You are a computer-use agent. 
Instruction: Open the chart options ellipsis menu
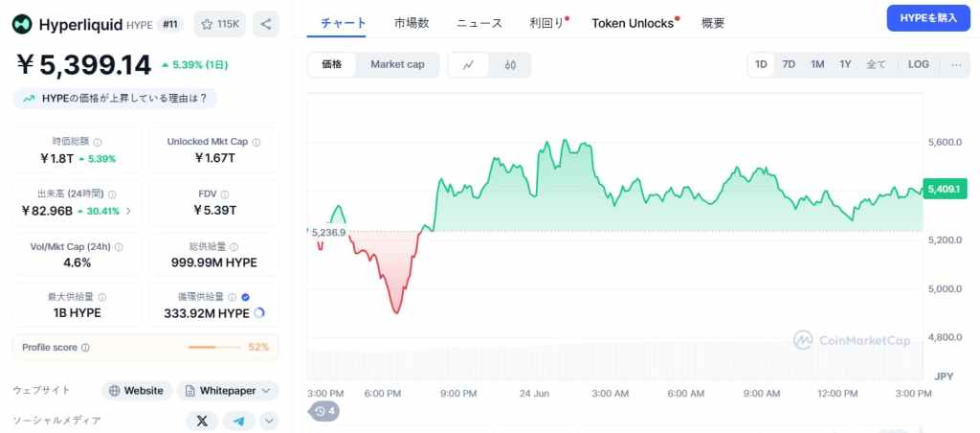click(x=956, y=64)
